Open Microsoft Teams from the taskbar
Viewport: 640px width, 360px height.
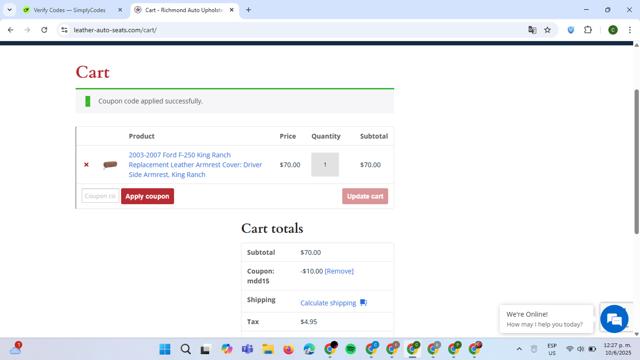point(247,349)
